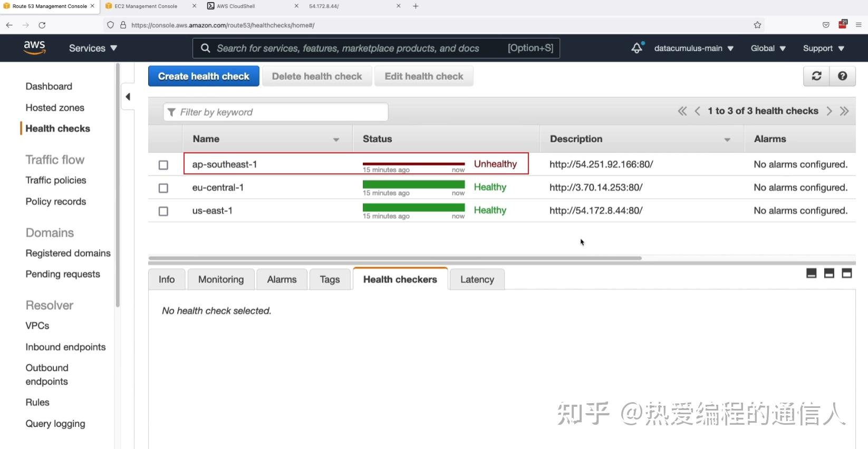Select the us-east-1 checkbox
868x449 pixels.
click(163, 211)
